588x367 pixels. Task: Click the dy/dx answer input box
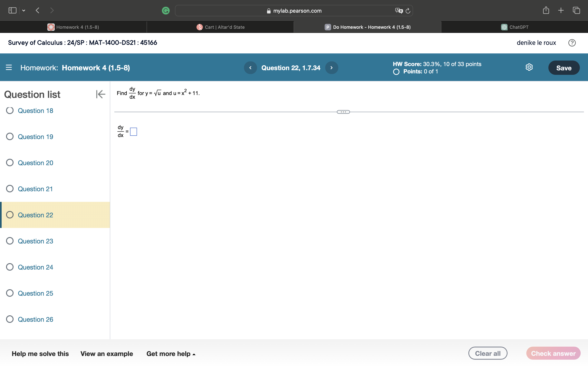pos(133,132)
